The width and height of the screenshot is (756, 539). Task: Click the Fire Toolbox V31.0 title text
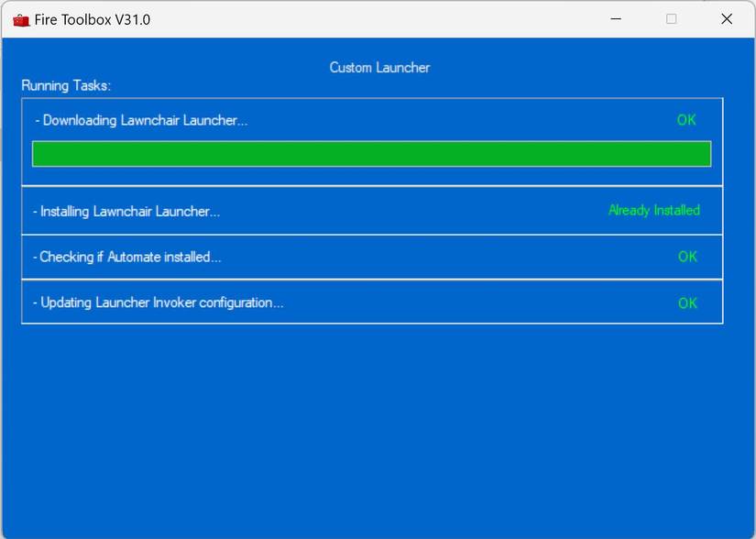pyautogui.click(x=93, y=19)
